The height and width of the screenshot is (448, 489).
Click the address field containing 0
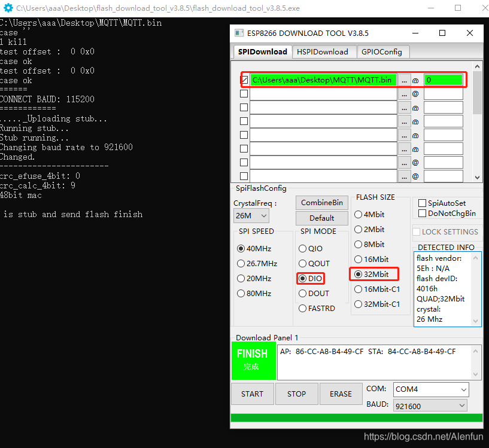click(443, 80)
